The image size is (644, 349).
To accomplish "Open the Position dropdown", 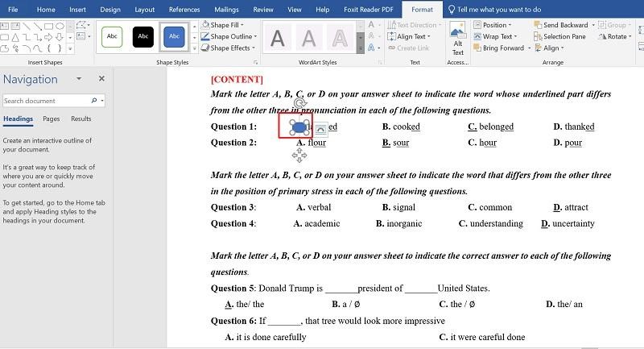I will 493,25.
